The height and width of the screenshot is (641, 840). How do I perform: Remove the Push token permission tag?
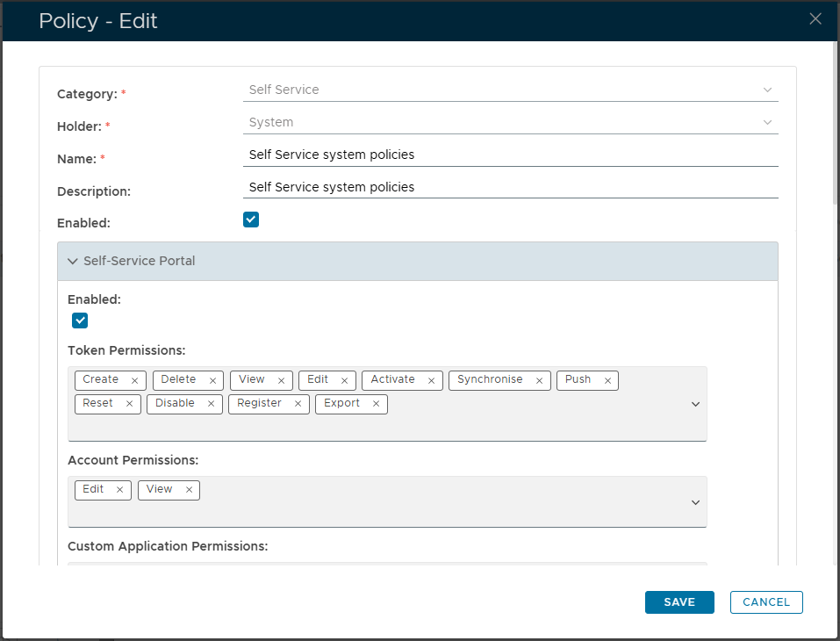tap(607, 380)
